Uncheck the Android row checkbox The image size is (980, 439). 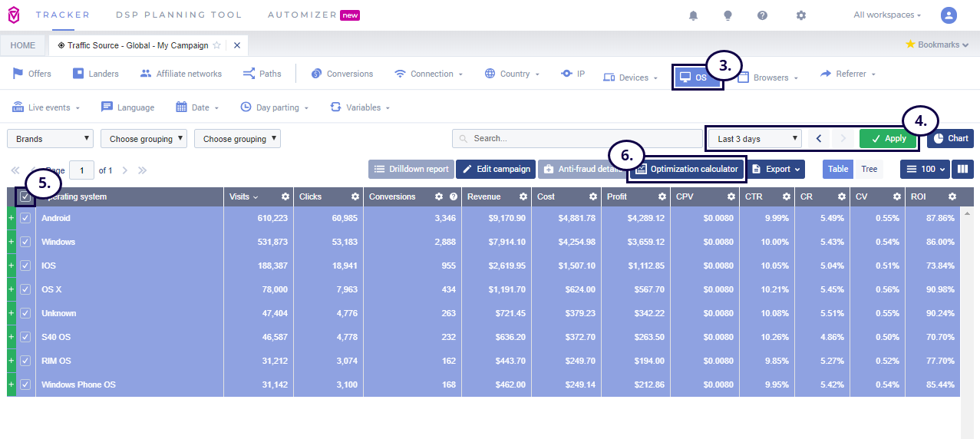click(25, 219)
